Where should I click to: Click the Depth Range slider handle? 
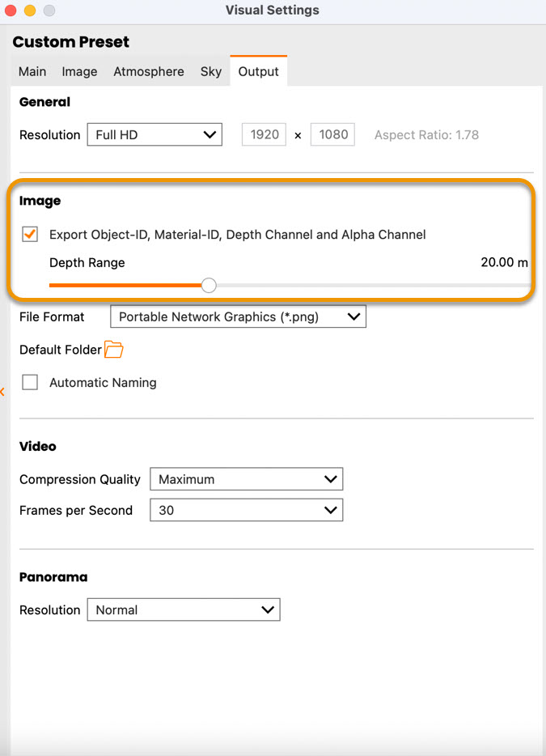(209, 285)
